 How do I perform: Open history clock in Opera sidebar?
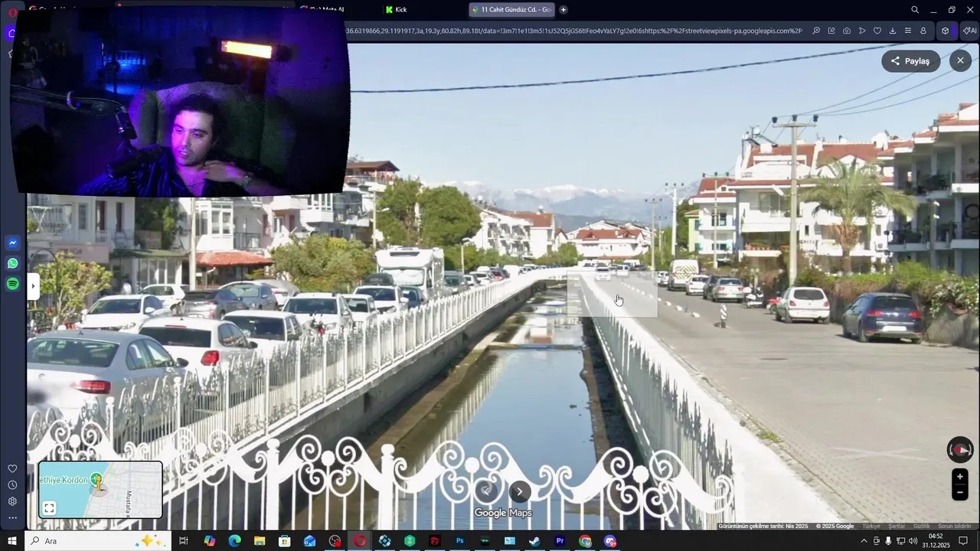(x=12, y=485)
